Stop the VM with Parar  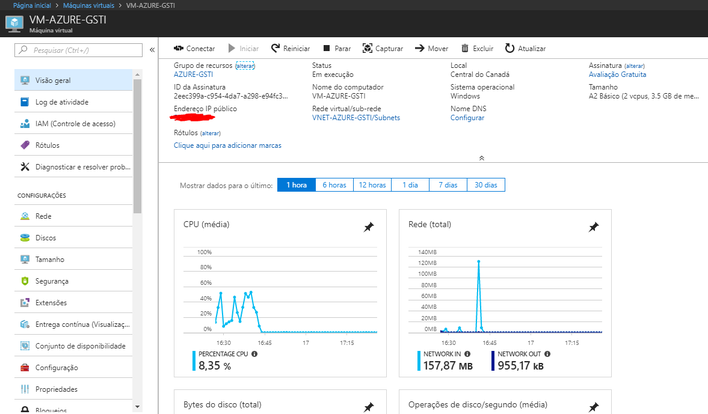337,48
